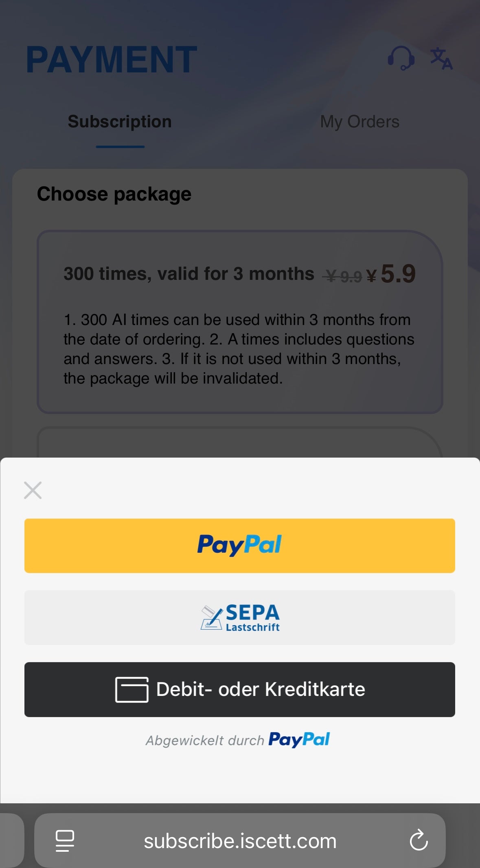Select the Subscription tab
480x868 pixels.
[120, 122]
